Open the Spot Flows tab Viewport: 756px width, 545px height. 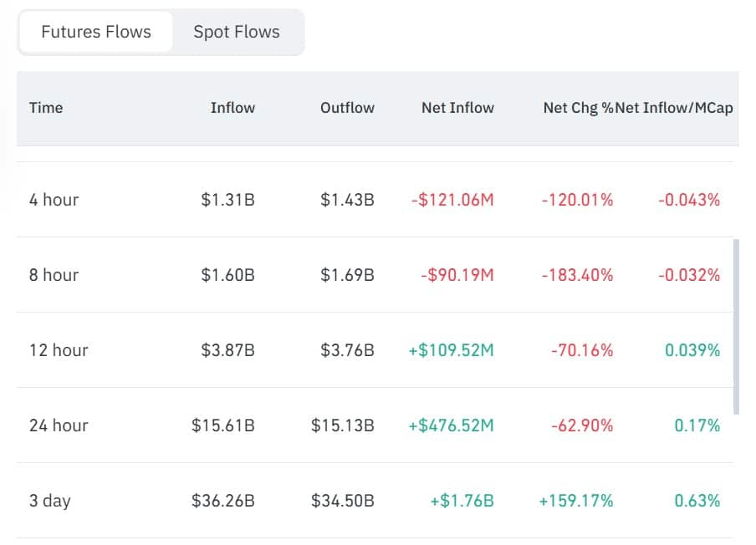237,33
